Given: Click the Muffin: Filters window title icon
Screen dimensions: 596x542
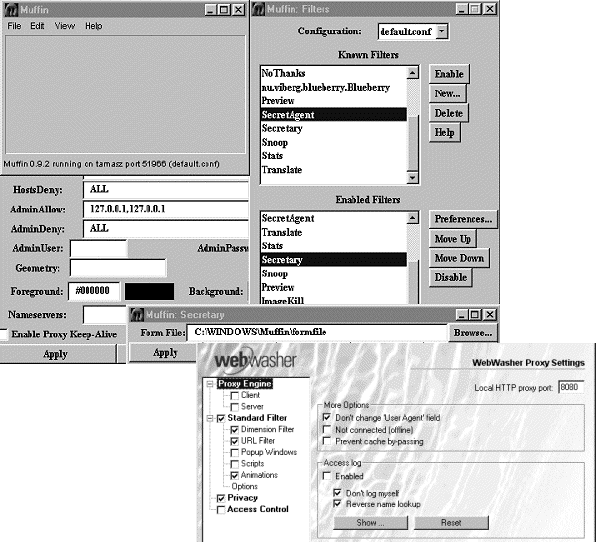Looking at the screenshot, I should click(x=258, y=9).
